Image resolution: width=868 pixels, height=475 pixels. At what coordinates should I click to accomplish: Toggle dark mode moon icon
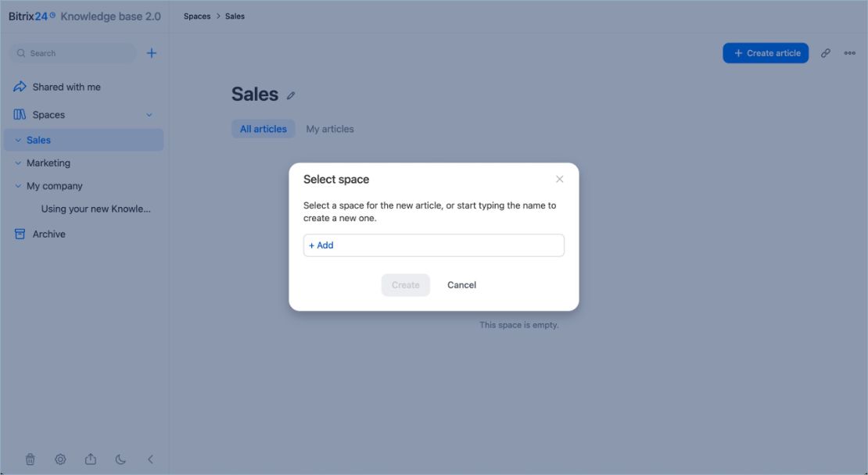[x=120, y=459]
